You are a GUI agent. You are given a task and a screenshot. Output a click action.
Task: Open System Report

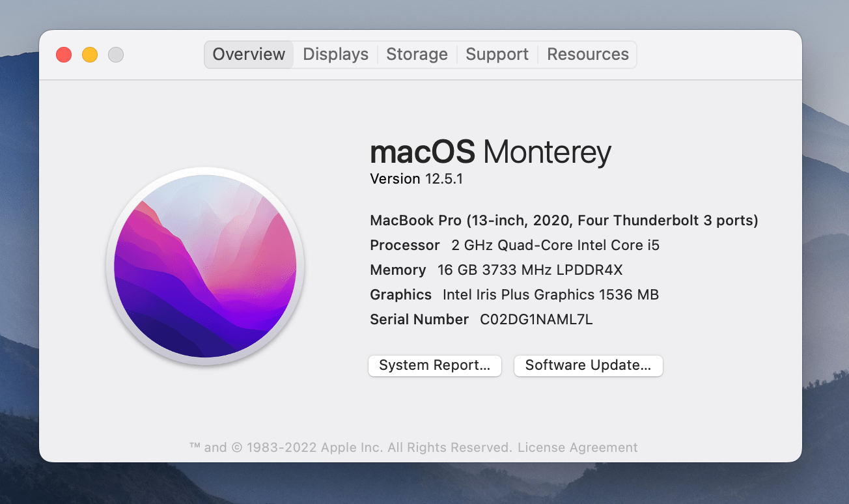point(434,365)
